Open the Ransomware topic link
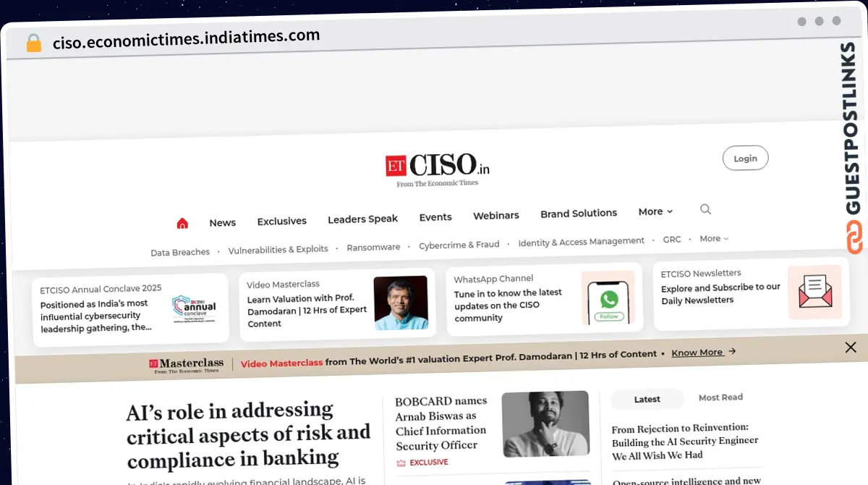 373,247
